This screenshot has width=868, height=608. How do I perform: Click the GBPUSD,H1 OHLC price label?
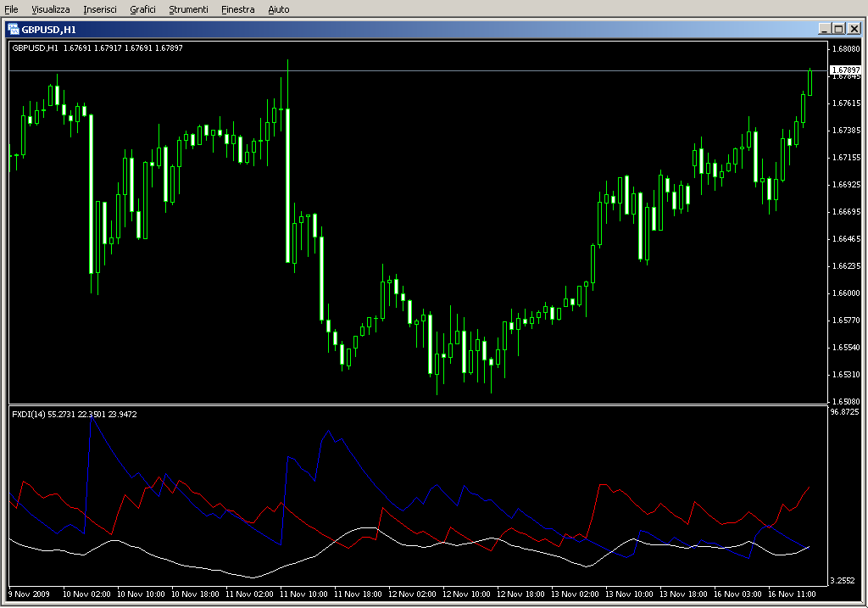click(x=97, y=48)
